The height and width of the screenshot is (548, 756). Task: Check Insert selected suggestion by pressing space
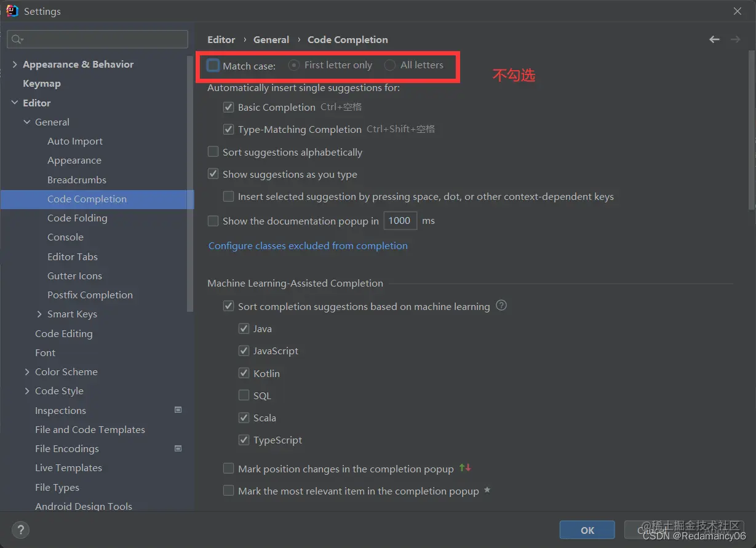tap(228, 197)
